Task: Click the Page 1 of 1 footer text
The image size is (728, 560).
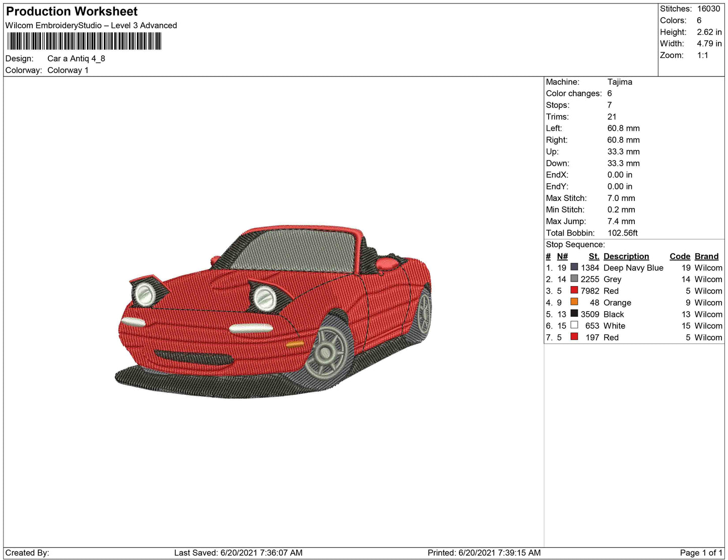Action: click(701, 552)
